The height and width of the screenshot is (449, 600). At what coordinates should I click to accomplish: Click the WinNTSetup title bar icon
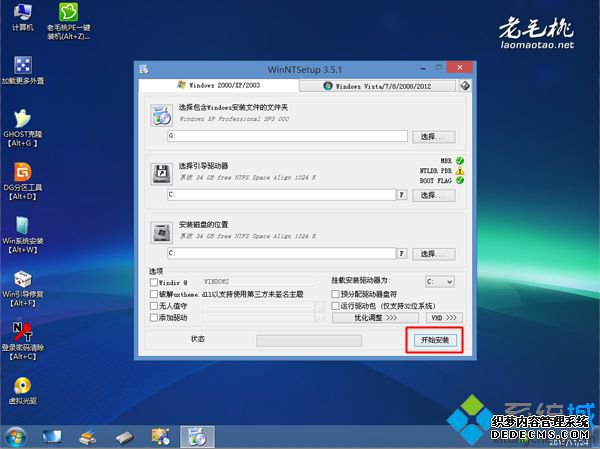pos(144,70)
